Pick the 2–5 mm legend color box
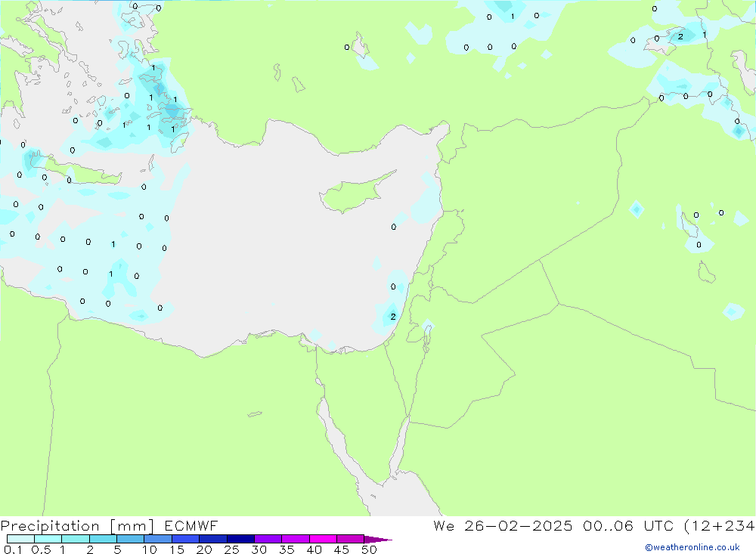The height and width of the screenshot is (554, 756). click(103, 539)
